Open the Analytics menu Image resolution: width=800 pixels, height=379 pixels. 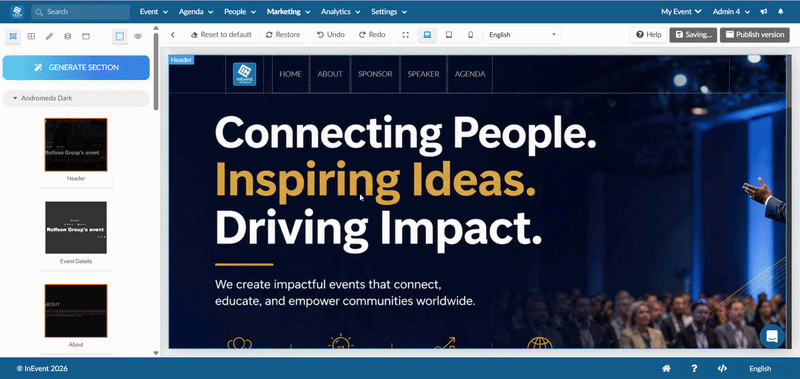pos(340,12)
